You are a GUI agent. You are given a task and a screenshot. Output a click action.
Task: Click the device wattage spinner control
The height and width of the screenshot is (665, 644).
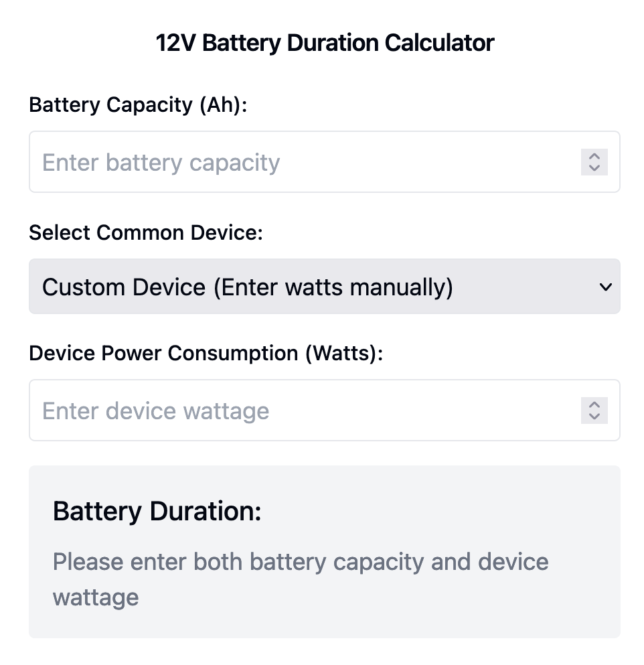click(594, 411)
